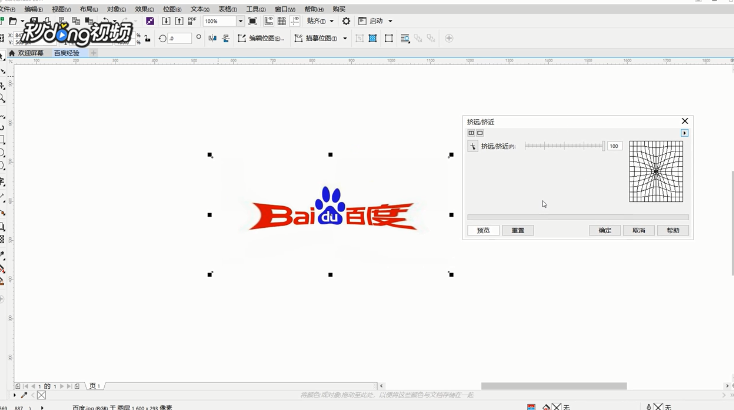734x410 pixels.
Task: Click the rotation angle input field
Action: (180, 38)
